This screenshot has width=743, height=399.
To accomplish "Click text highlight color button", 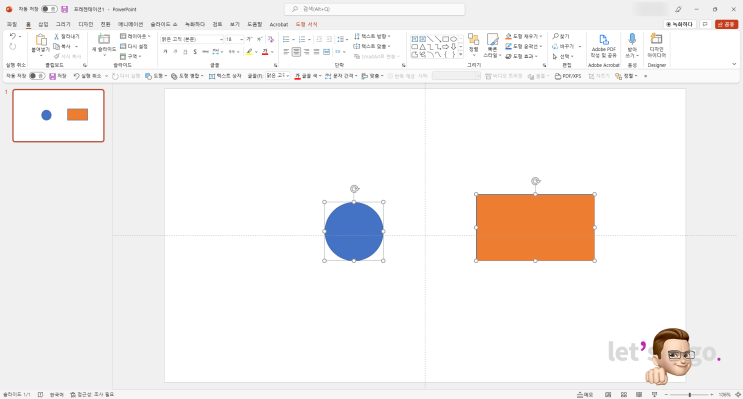I will (x=249, y=52).
